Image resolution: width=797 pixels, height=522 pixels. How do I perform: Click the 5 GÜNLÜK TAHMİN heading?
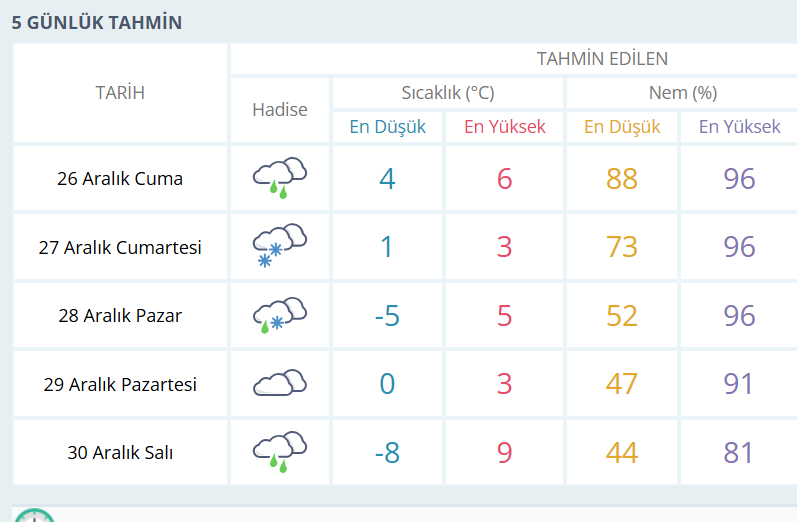tap(97, 22)
